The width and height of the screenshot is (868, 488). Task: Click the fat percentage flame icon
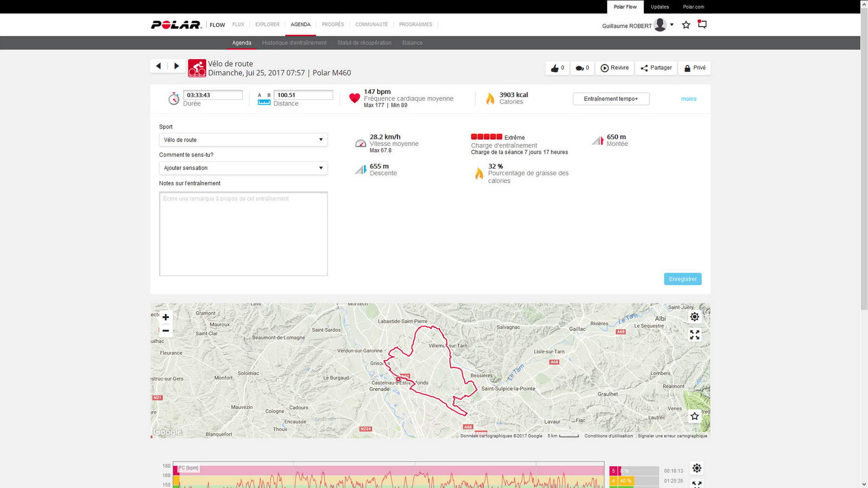(479, 173)
